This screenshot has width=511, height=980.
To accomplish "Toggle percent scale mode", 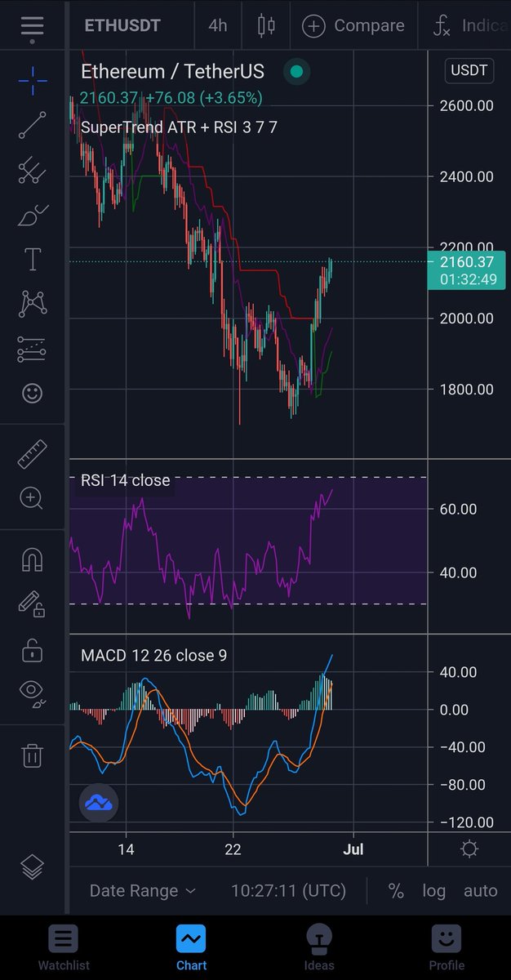I will pos(396,890).
